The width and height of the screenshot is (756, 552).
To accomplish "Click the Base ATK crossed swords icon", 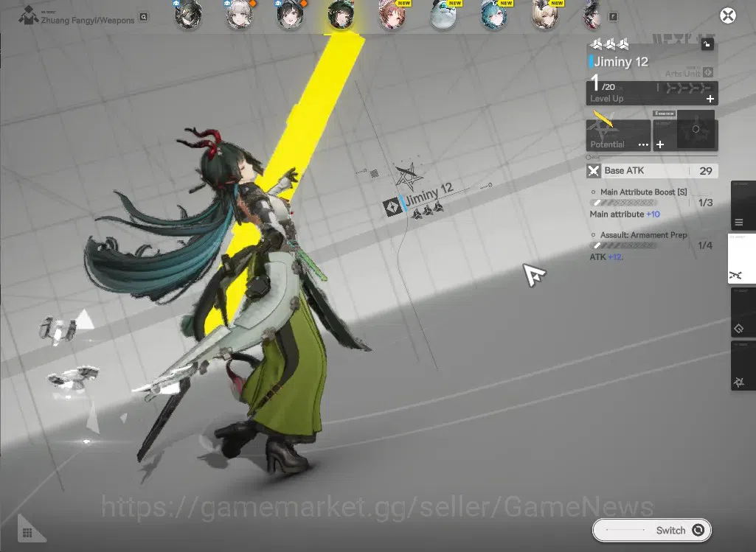I will click(x=594, y=171).
